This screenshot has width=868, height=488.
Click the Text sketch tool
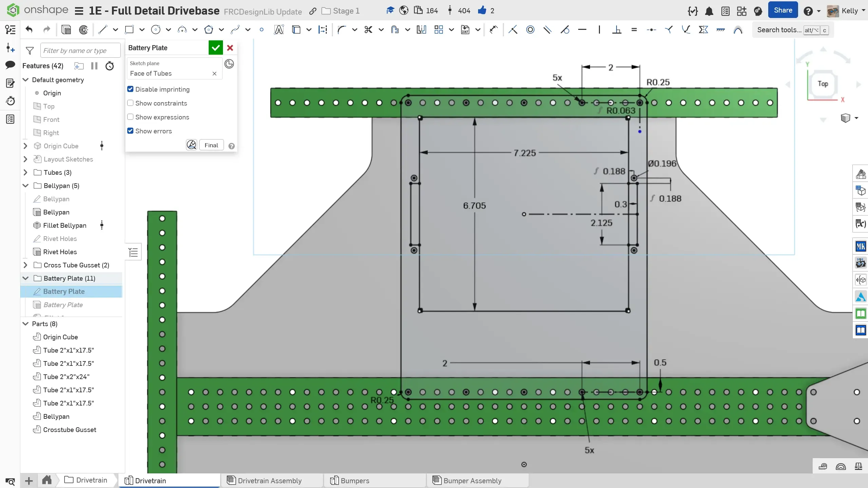pos(279,30)
